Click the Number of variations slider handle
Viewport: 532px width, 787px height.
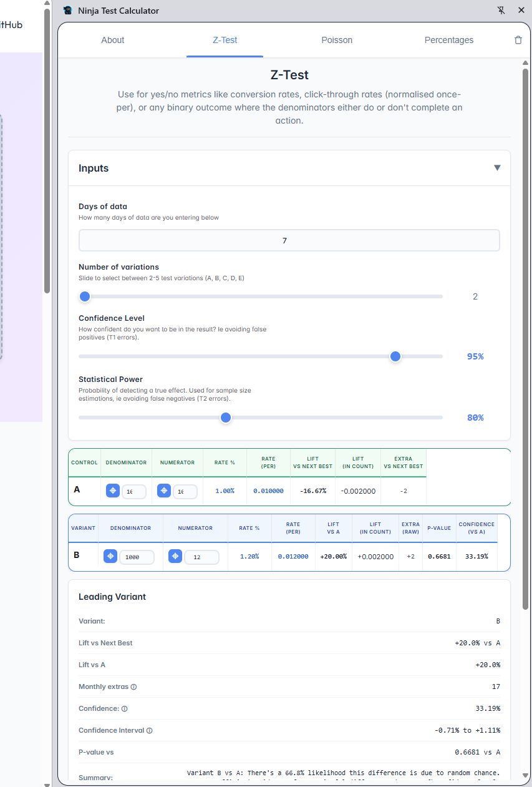click(x=85, y=296)
